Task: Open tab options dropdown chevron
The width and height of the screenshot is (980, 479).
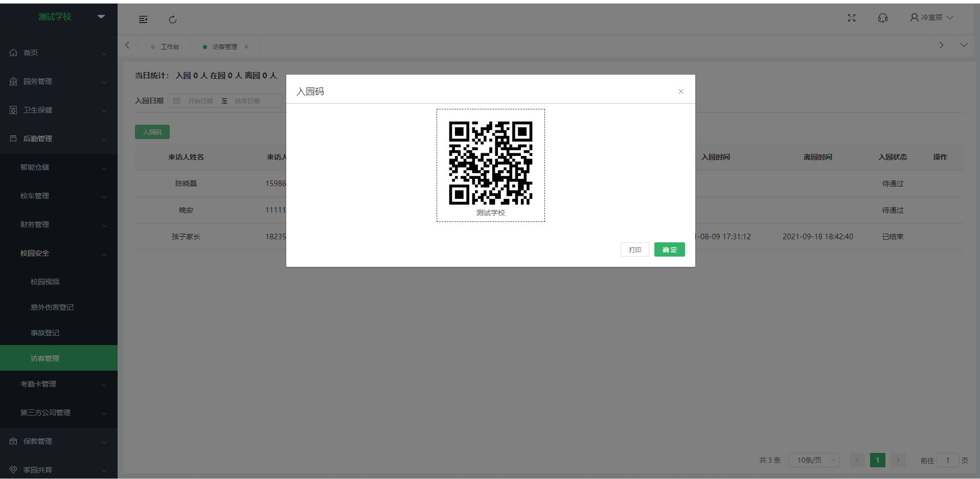Action: (964, 45)
